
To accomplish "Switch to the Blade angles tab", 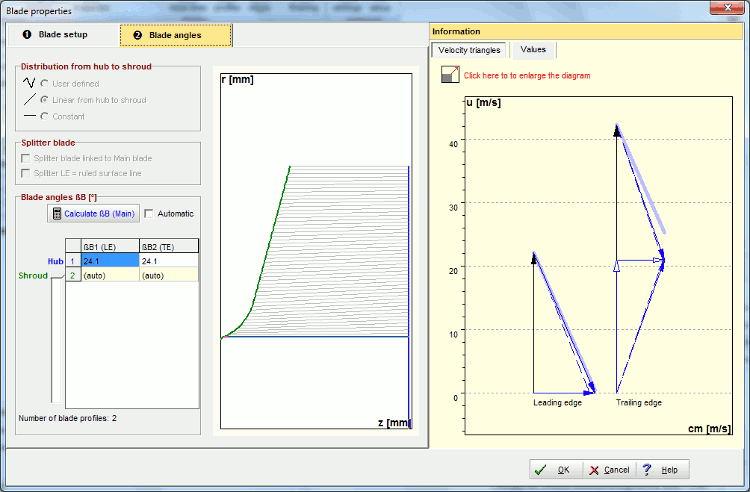I will coord(176,35).
